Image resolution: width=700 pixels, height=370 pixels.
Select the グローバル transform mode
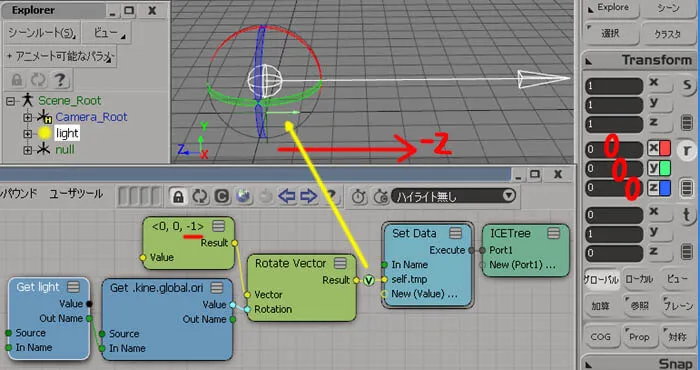point(601,279)
